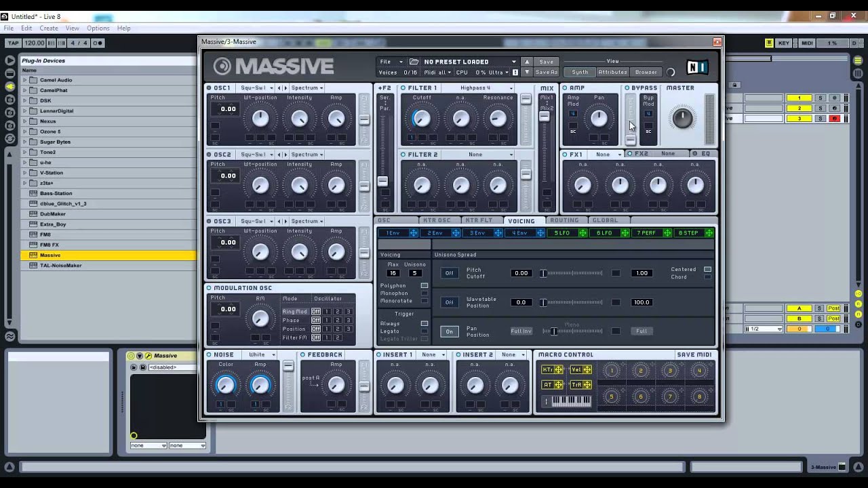This screenshot has height=488, width=868.
Task: Expand the Camel Audio folder
Action: point(25,80)
